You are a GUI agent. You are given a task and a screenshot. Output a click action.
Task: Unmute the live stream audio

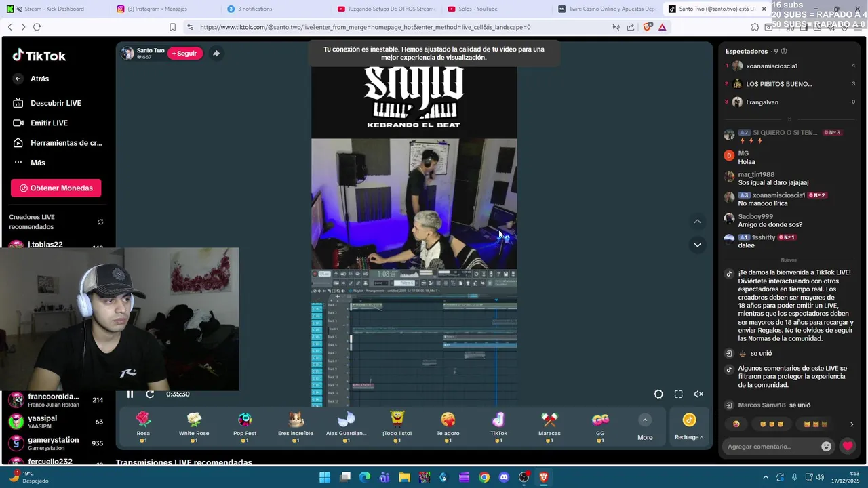click(x=698, y=394)
